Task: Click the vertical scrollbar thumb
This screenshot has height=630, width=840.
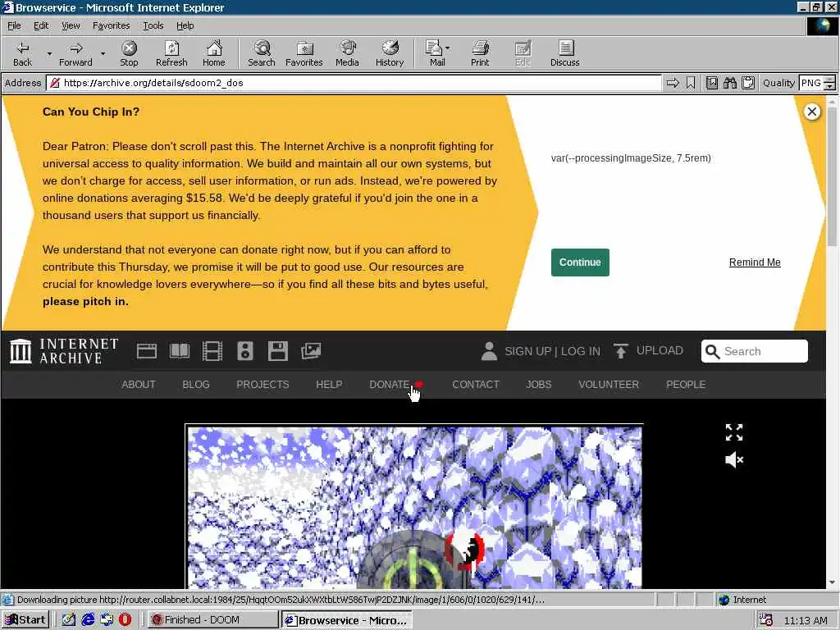Action: click(832, 176)
